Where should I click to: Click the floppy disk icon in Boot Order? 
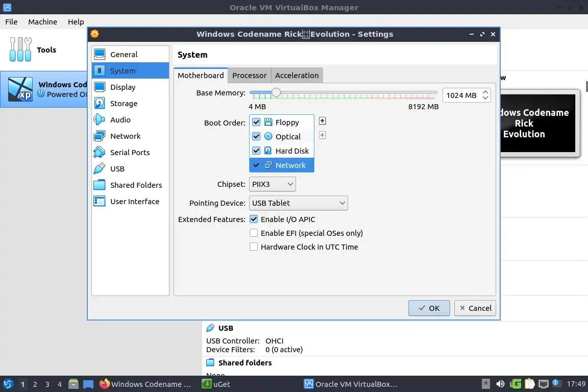pos(268,122)
